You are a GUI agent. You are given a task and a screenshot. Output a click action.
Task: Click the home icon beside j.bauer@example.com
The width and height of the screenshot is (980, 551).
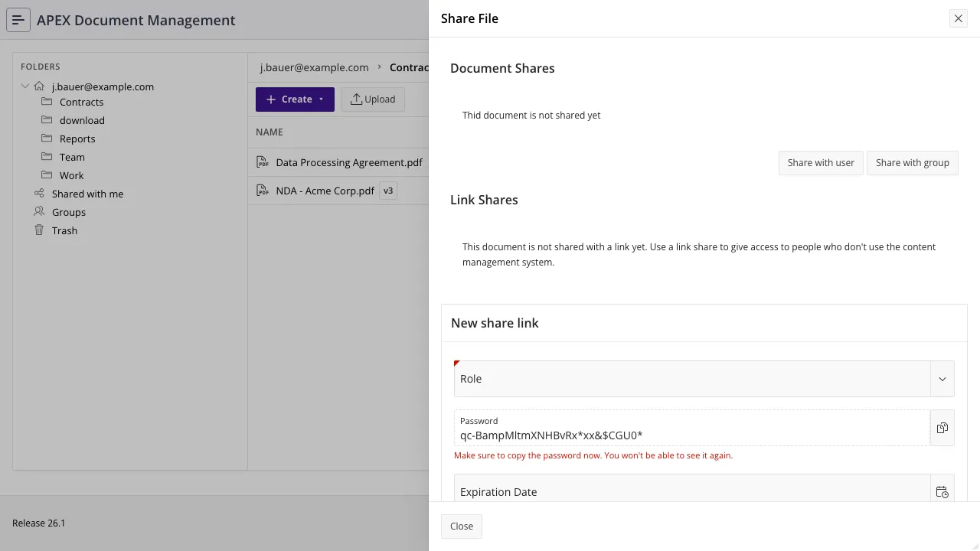(39, 86)
